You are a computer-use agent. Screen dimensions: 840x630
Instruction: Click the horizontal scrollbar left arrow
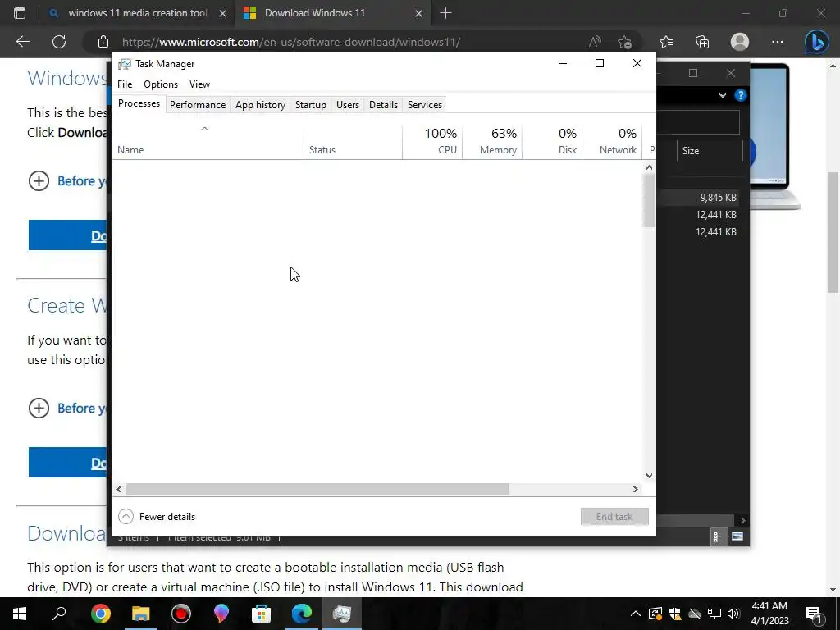[119, 489]
